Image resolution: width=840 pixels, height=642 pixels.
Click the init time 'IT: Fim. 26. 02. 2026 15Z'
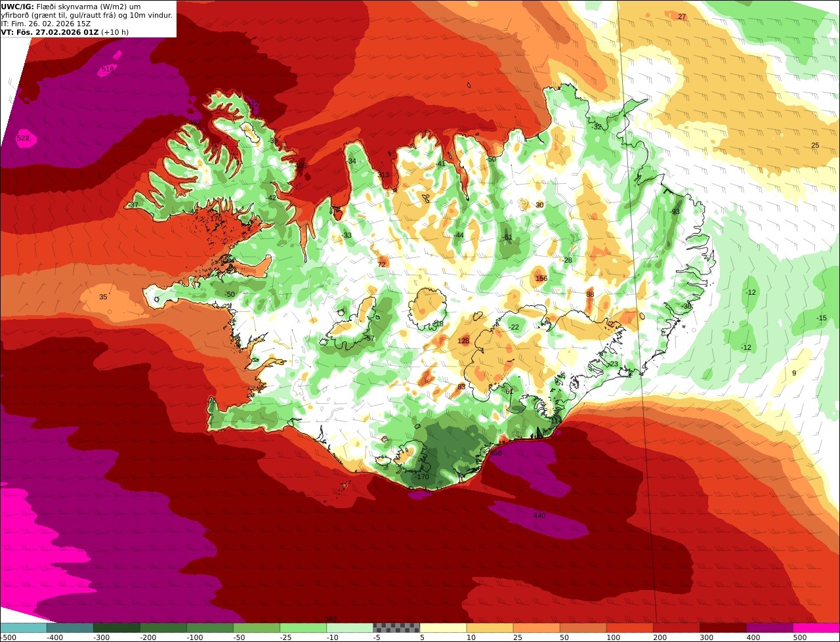46,24
